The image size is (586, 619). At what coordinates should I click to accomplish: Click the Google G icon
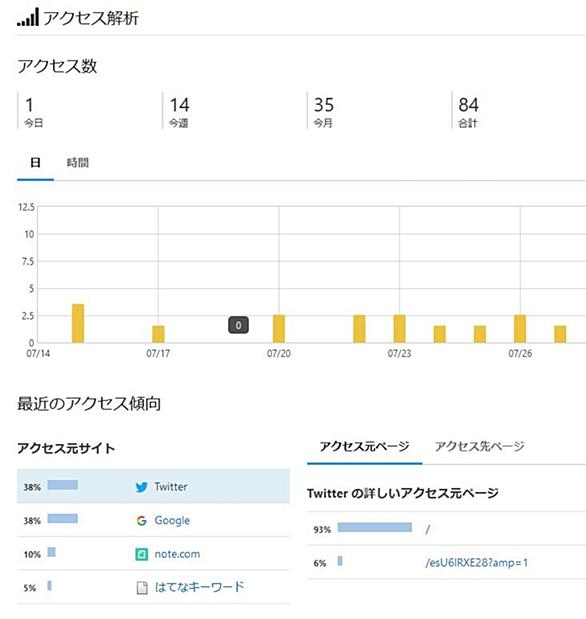tap(141, 521)
